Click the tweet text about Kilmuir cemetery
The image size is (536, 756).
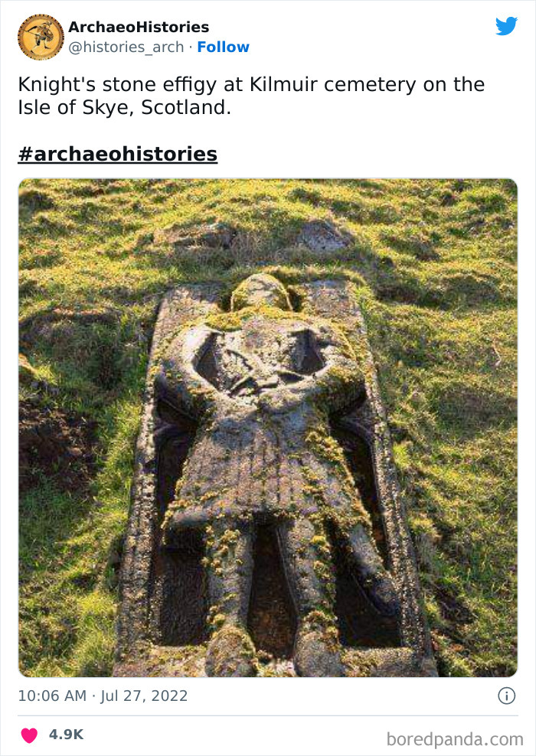tap(251, 96)
